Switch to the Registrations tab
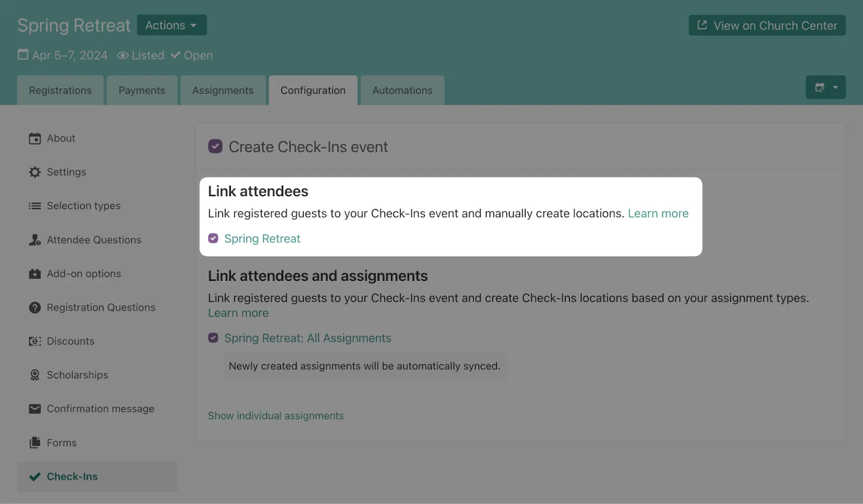The image size is (863, 504). pyautogui.click(x=60, y=91)
